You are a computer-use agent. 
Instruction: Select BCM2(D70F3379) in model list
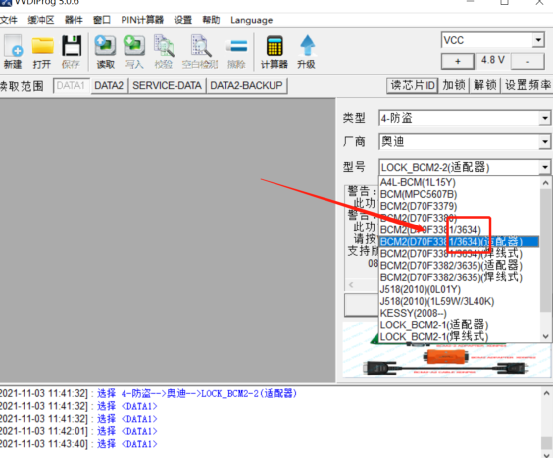[459, 206]
